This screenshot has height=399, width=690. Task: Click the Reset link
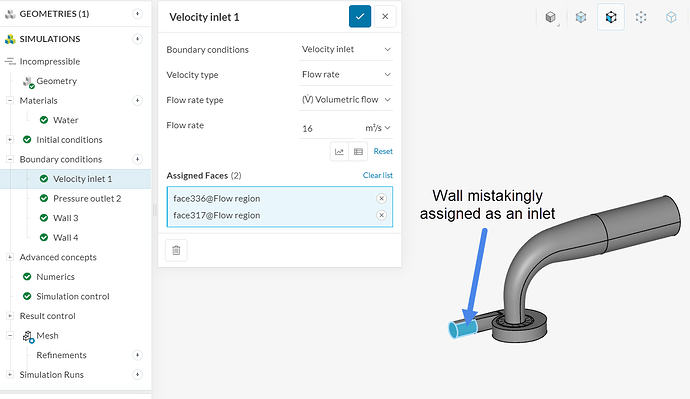pos(383,151)
